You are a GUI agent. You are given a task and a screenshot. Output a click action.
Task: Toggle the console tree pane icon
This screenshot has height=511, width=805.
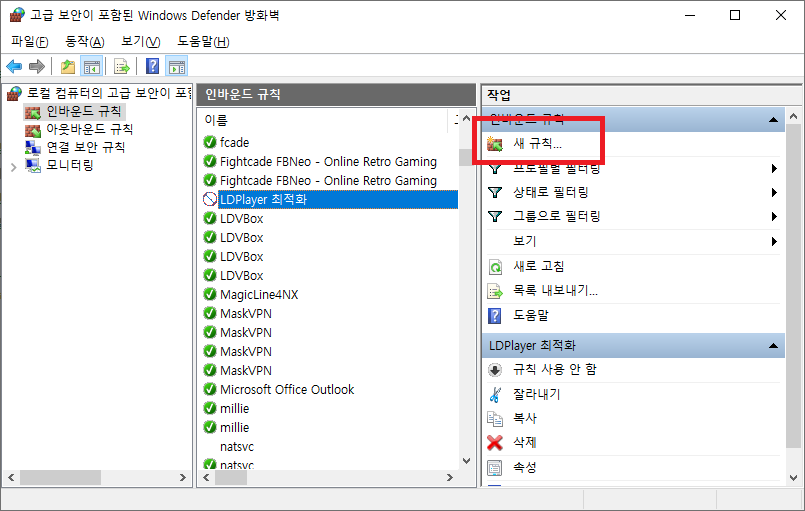click(92, 66)
